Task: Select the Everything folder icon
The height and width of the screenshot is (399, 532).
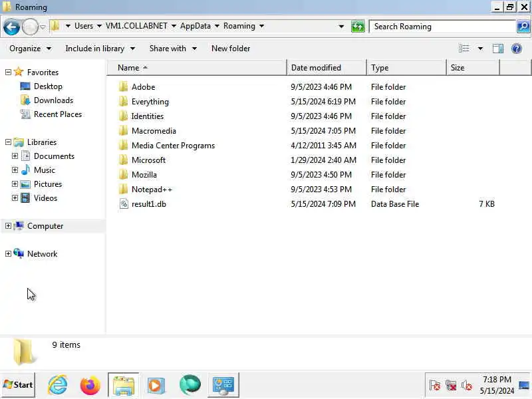Action: (x=124, y=102)
